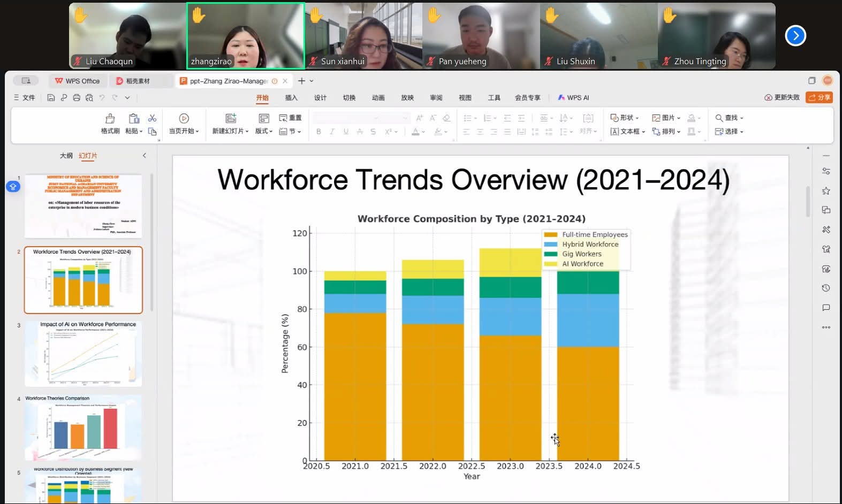
Task: Collapse the slide thumbnail panel with chevron
Action: tap(144, 156)
